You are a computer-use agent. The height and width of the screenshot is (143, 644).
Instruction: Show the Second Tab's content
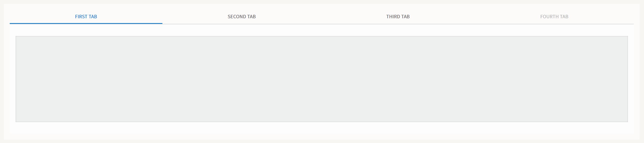(x=241, y=17)
